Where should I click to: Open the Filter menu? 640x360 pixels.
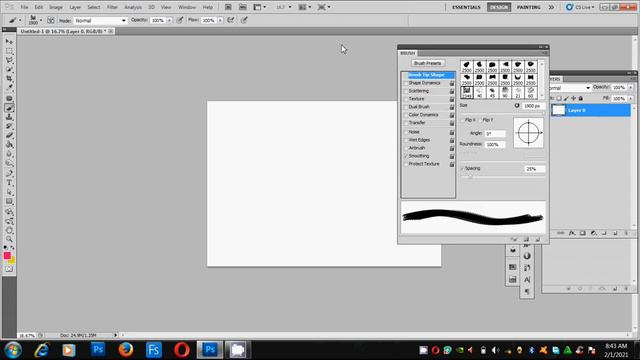click(112, 7)
